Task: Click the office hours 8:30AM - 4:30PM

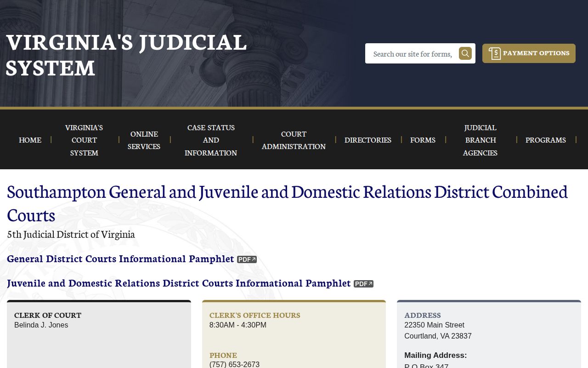Action: (x=238, y=325)
